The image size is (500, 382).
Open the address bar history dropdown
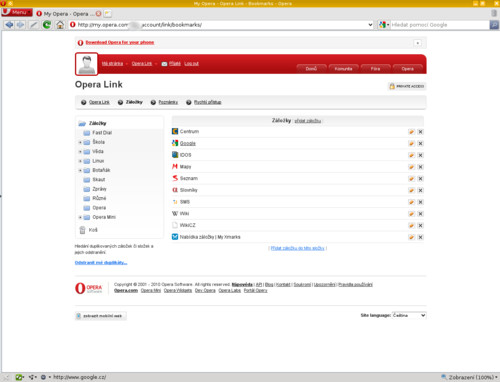[370, 25]
